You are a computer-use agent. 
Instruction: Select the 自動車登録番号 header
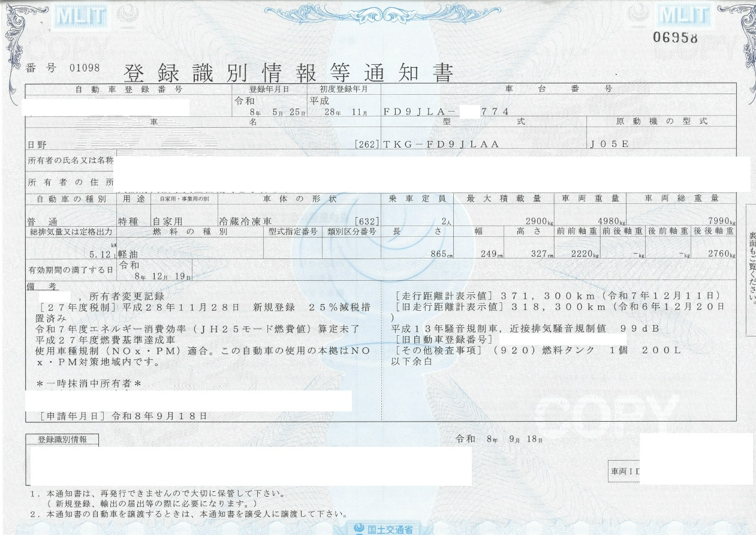(128, 89)
